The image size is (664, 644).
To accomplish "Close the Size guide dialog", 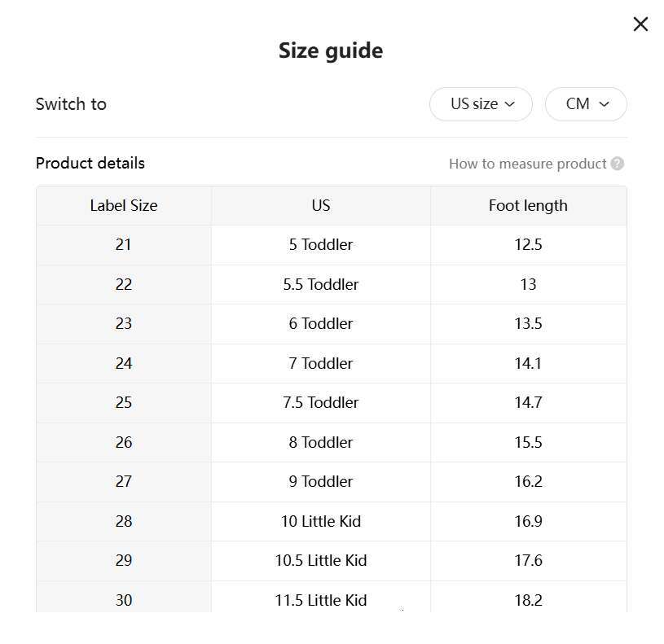I will point(640,24).
